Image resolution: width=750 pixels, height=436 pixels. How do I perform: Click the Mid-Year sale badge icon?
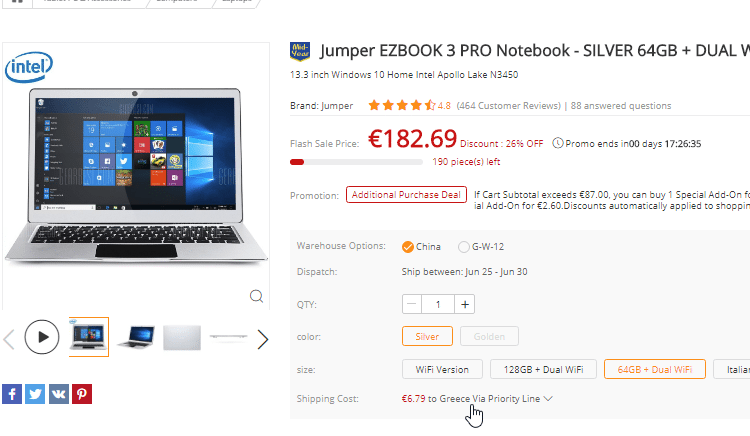click(x=300, y=51)
